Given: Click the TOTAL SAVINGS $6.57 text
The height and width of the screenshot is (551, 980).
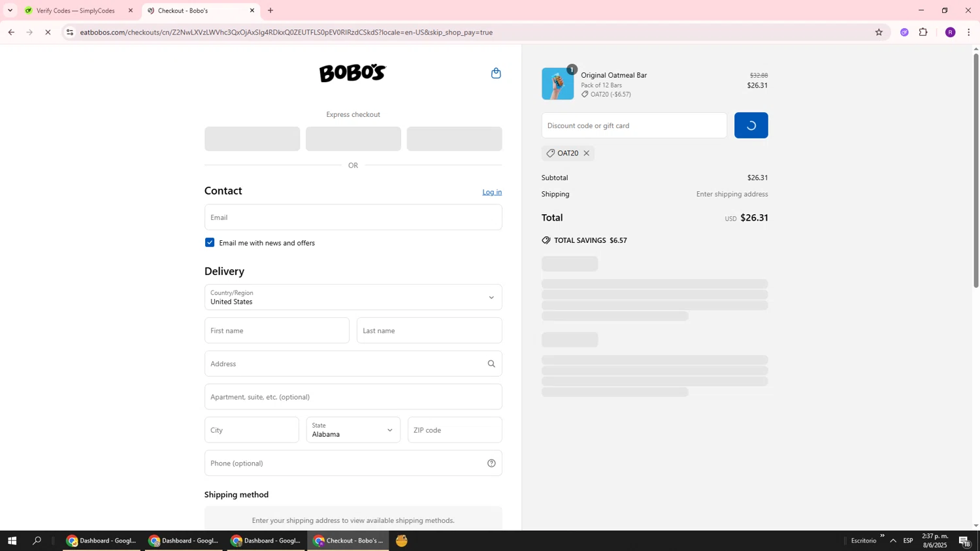Looking at the screenshot, I should [x=590, y=240].
